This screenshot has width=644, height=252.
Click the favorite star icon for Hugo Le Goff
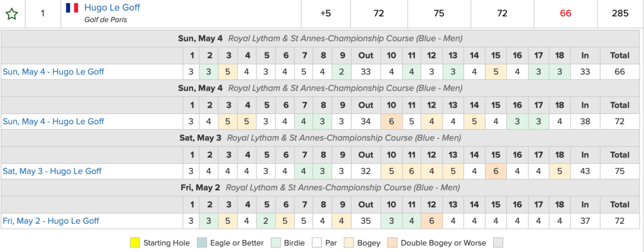(11, 14)
